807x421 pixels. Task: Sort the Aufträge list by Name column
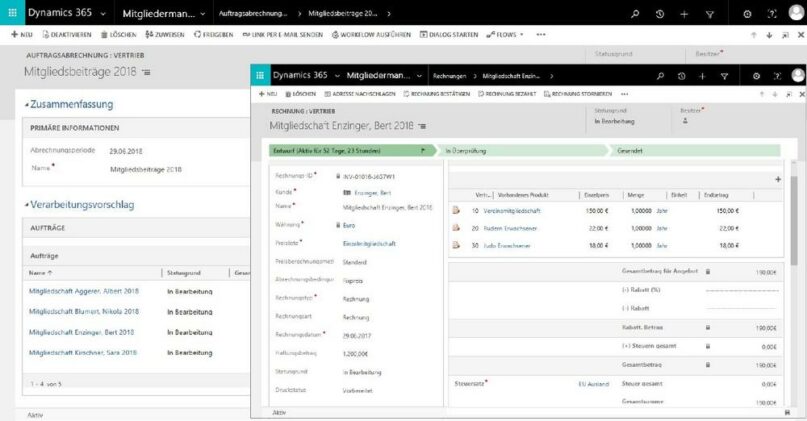(39, 272)
